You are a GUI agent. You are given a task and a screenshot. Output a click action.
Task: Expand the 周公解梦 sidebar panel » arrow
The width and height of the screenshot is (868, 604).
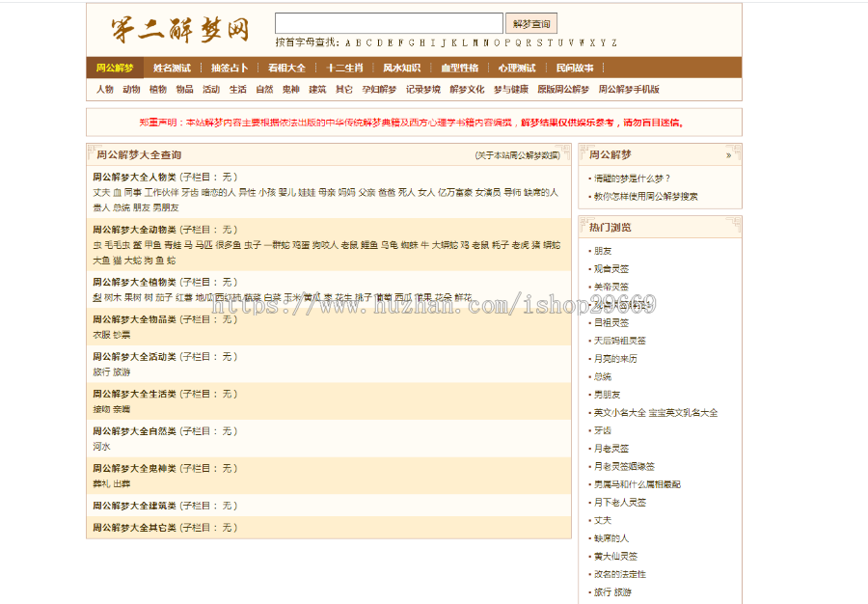(728, 155)
